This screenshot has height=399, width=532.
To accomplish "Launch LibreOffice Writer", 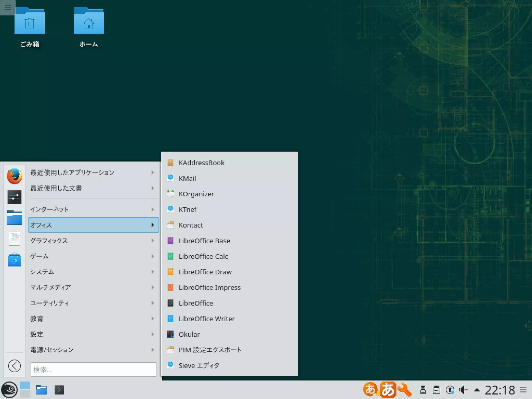I will [230, 318].
